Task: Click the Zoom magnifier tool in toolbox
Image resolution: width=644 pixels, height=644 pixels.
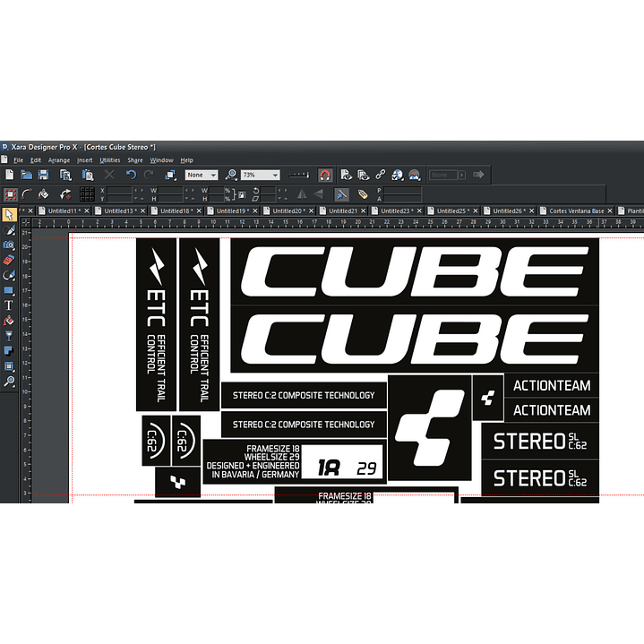Action: (8, 382)
